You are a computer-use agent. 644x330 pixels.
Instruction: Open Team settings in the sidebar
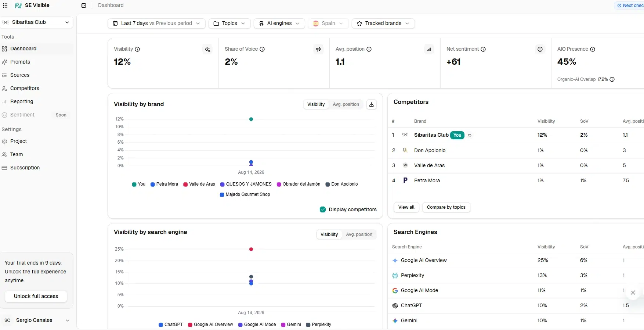37,155
